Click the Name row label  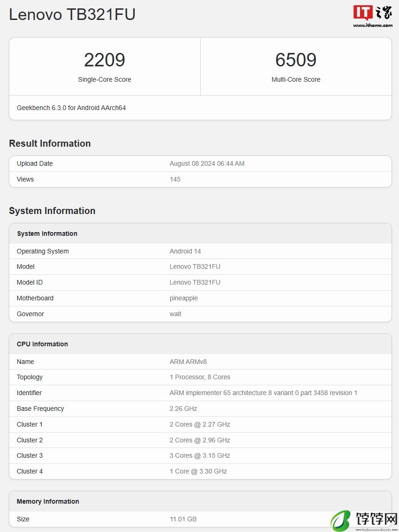tap(26, 362)
